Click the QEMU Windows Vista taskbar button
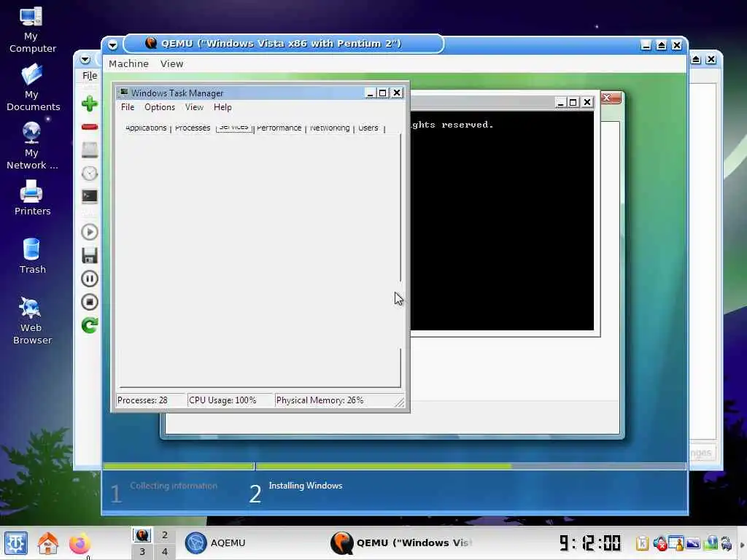The width and height of the screenshot is (747, 560). pyautogui.click(x=402, y=542)
